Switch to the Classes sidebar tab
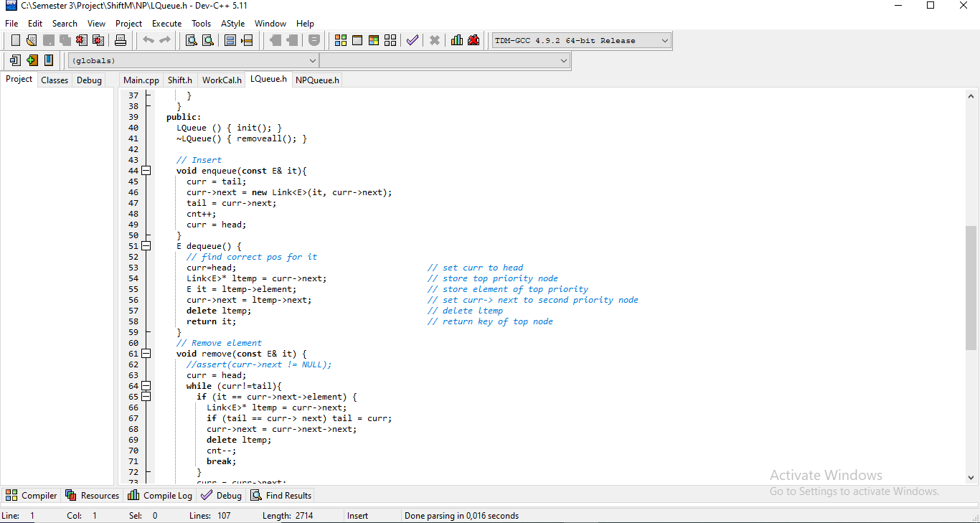The image size is (980, 523). coord(55,80)
